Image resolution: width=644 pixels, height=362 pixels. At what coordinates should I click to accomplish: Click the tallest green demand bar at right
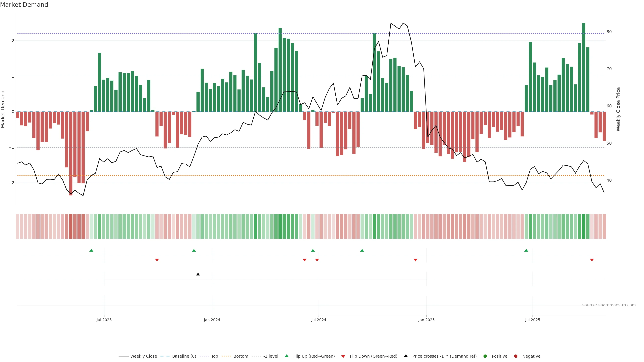coord(583,67)
